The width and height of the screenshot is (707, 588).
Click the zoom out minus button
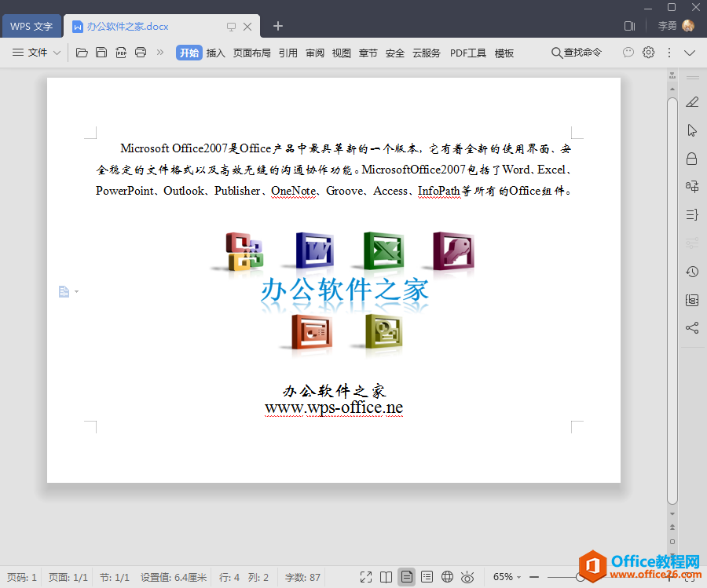coord(534,577)
